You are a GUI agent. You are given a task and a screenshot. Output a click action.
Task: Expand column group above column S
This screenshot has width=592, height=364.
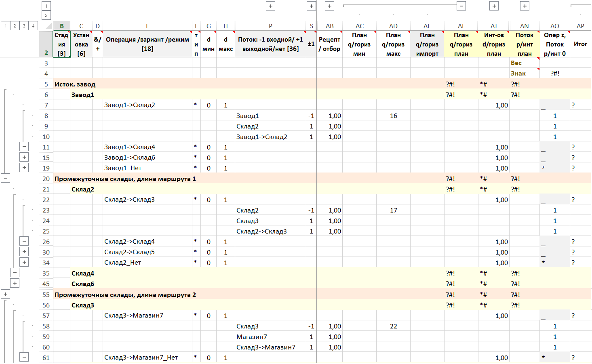311,6
